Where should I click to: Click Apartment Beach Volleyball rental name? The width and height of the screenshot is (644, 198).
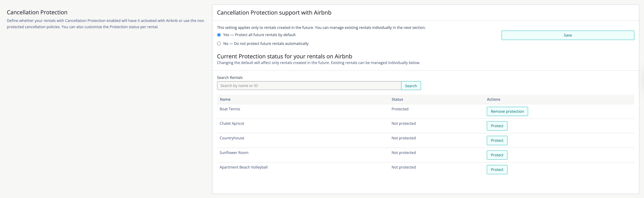click(243, 167)
